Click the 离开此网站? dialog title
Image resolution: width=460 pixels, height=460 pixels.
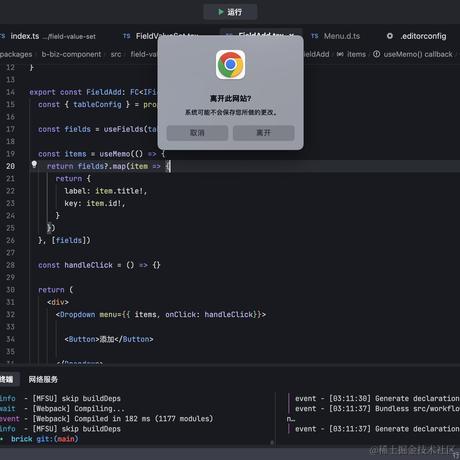click(230, 98)
